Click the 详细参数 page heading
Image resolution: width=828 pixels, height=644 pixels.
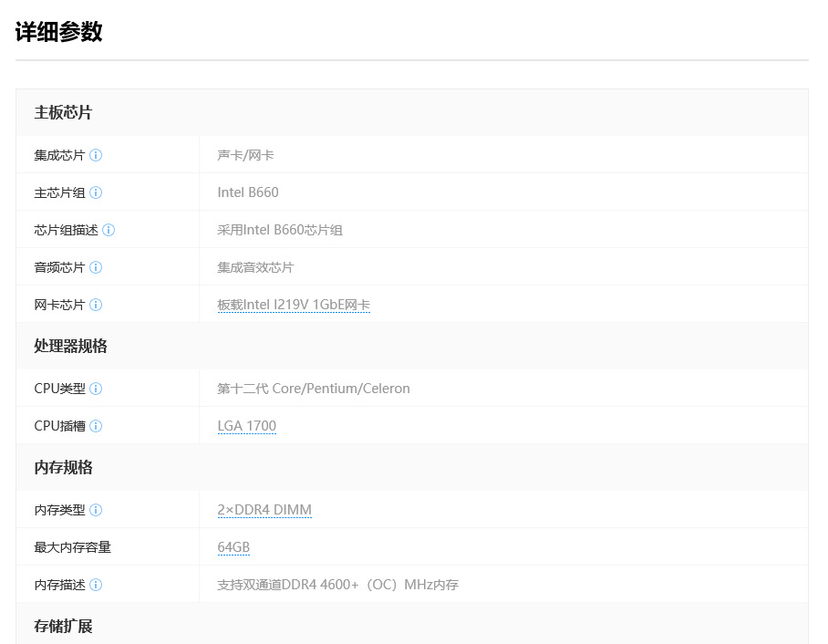[x=58, y=32]
